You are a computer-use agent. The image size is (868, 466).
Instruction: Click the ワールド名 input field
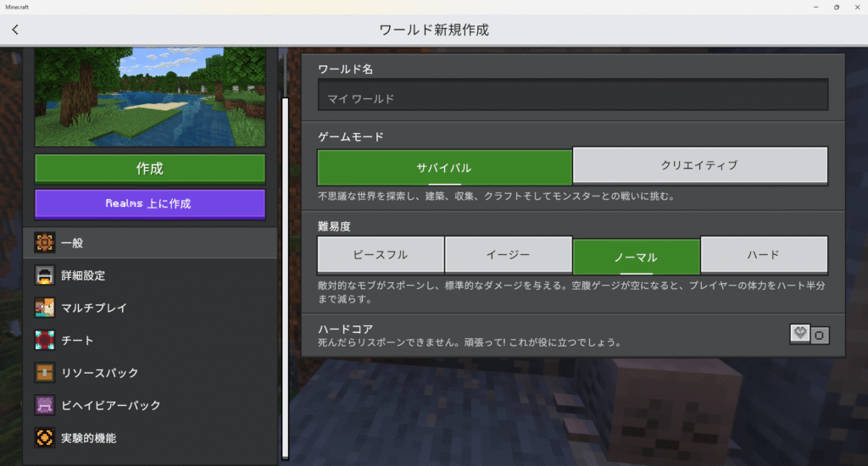coord(573,95)
